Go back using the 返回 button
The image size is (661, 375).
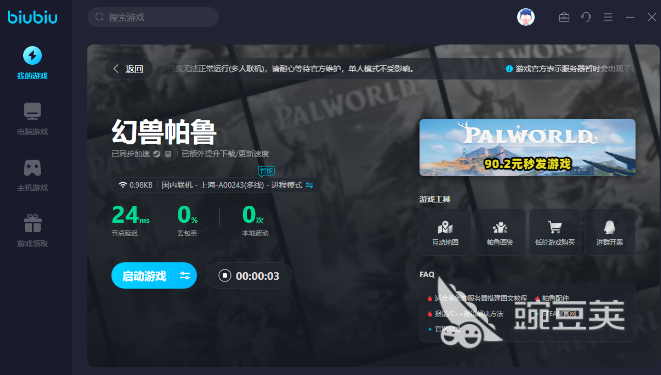coord(129,69)
